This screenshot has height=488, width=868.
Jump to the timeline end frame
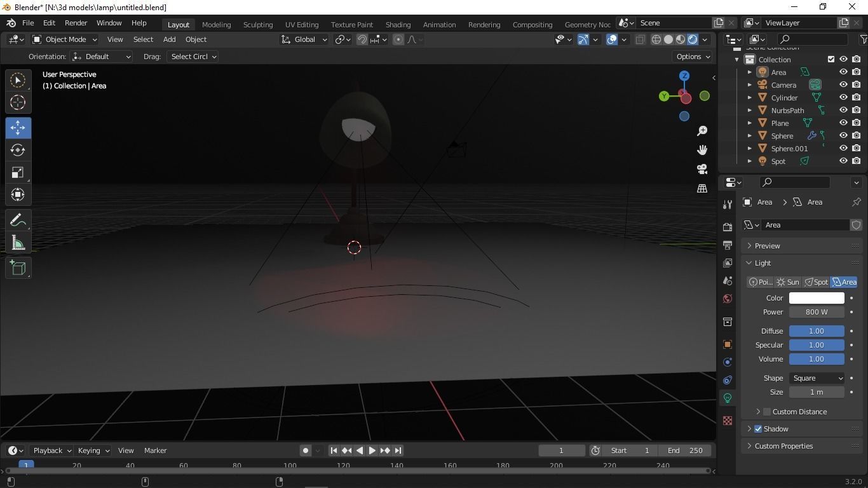[398, 451]
